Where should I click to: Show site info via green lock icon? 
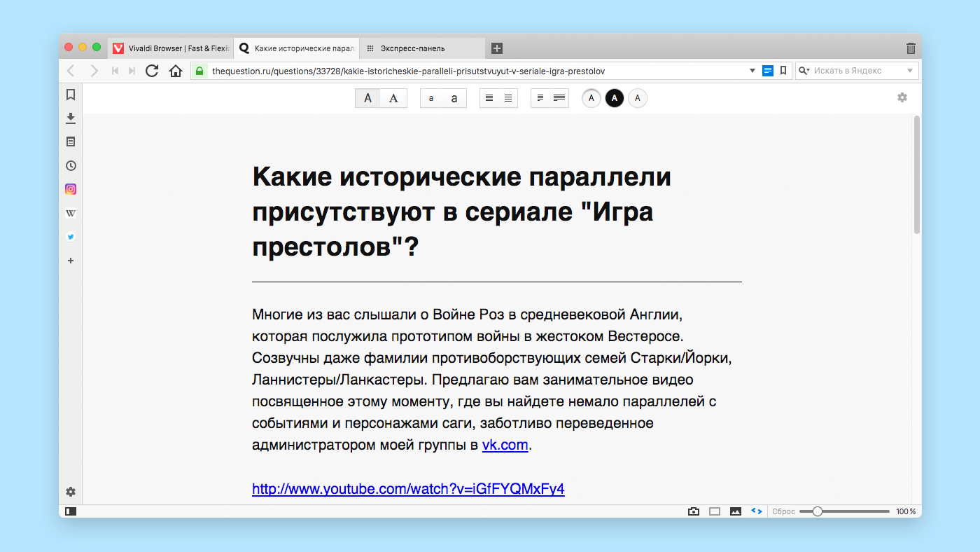click(199, 71)
